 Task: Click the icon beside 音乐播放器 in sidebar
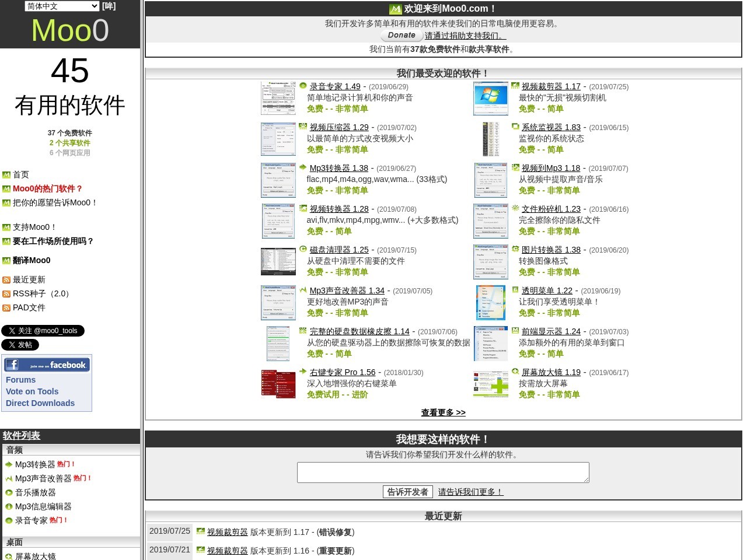pos(9,492)
